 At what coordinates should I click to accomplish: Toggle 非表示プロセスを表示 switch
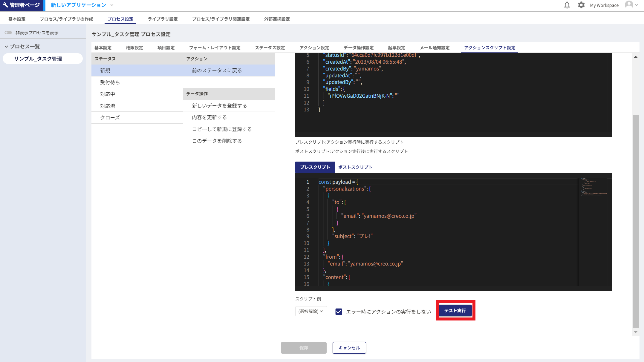[x=8, y=33]
